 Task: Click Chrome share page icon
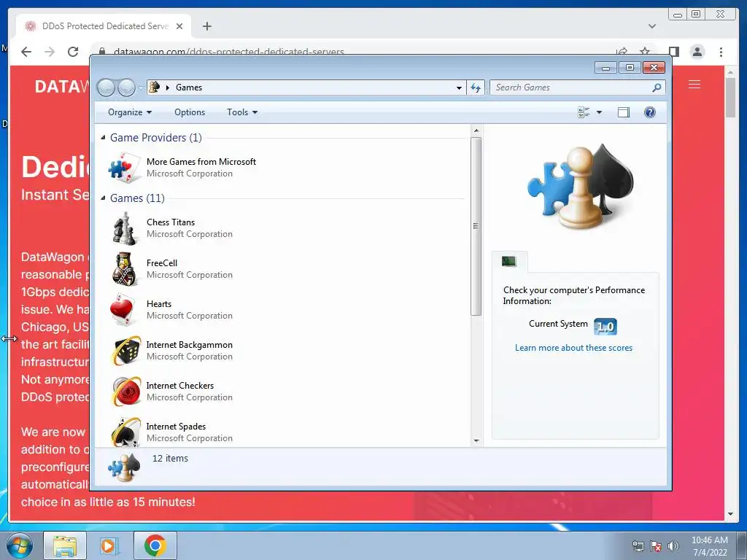click(622, 51)
